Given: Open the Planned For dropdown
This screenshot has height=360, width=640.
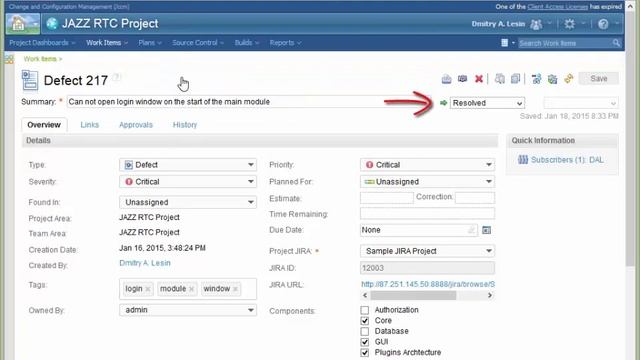Looking at the screenshot, I should pyautogui.click(x=427, y=182).
